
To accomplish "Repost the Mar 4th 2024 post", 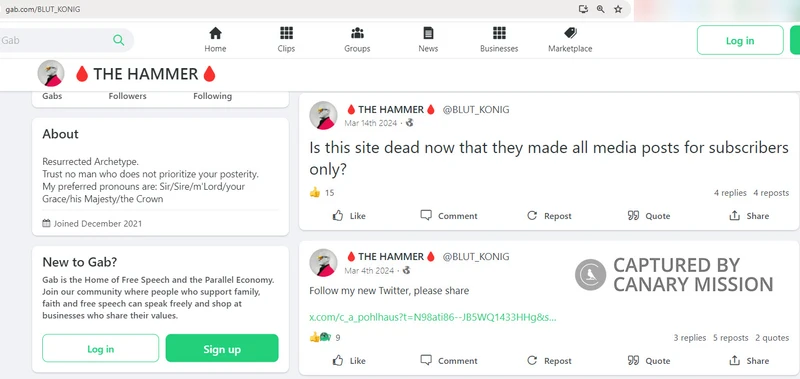I will (549, 361).
